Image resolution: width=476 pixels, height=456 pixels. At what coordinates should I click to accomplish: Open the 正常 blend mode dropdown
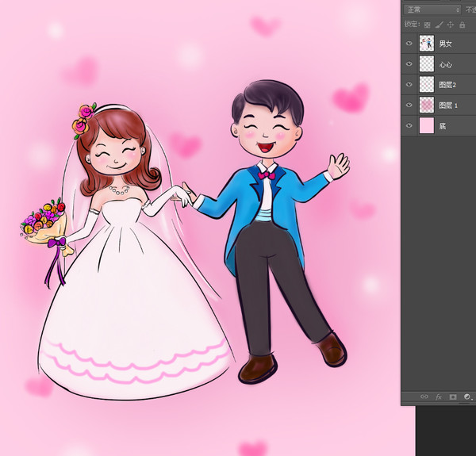tap(432, 10)
